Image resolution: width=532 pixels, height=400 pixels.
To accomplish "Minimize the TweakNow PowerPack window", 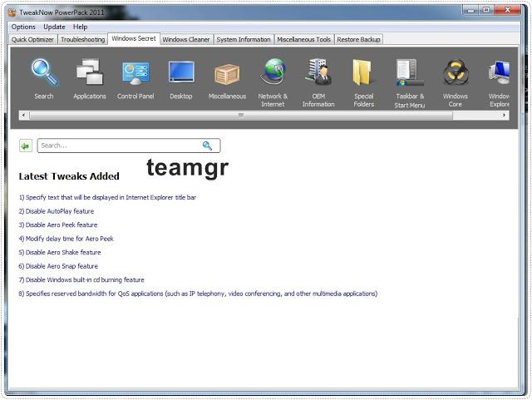I will [471, 11].
